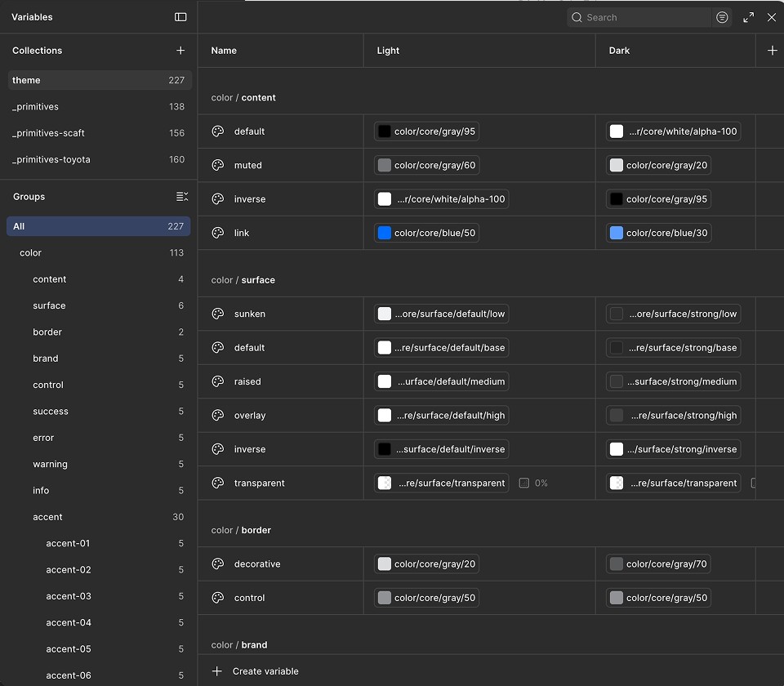Click the color / surface section heading
The height and width of the screenshot is (686, 784).
[243, 280]
